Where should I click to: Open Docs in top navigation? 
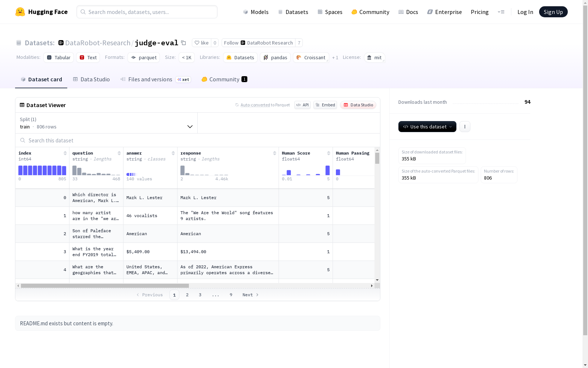click(408, 12)
